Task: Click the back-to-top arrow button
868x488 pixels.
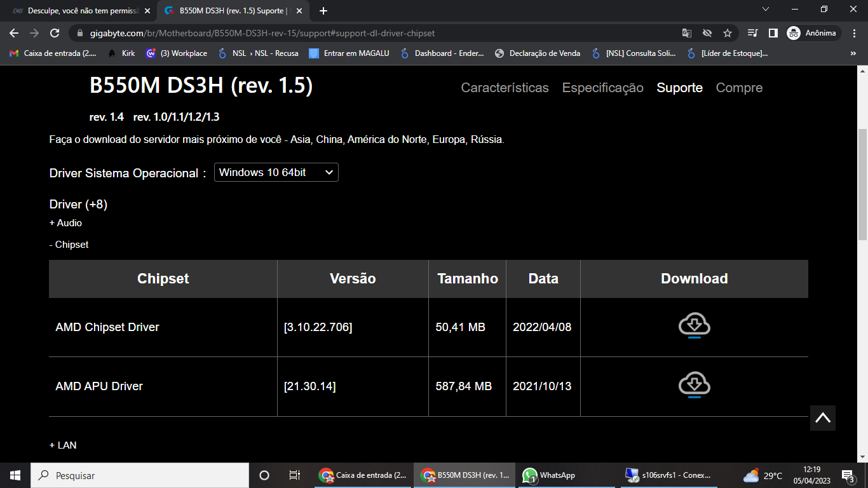Action: pos(822,418)
